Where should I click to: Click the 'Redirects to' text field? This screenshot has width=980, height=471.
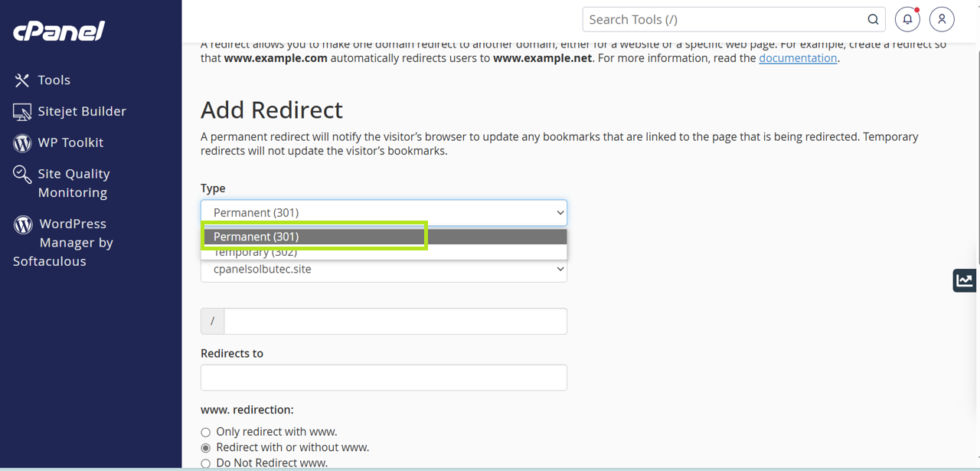[x=384, y=378]
